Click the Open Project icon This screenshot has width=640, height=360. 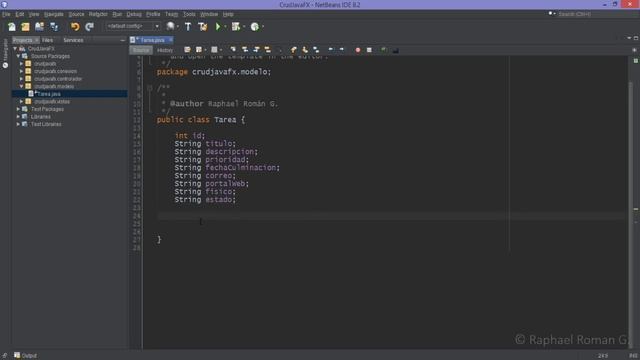(39, 27)
